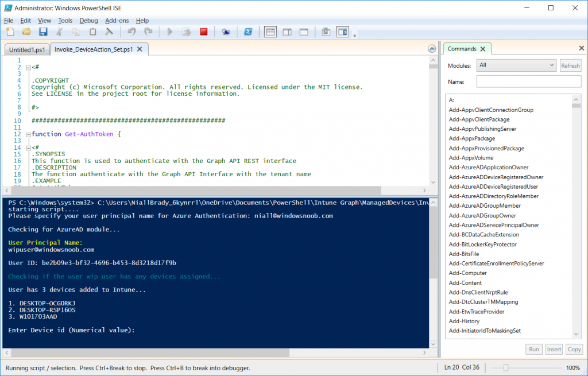588x376 pixels.
Task: Adjust the zoom slider in the status bar
Action: (506, 368)
